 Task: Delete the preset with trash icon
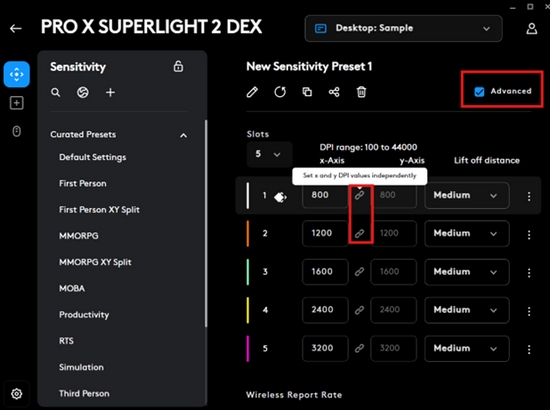(361, 92)
